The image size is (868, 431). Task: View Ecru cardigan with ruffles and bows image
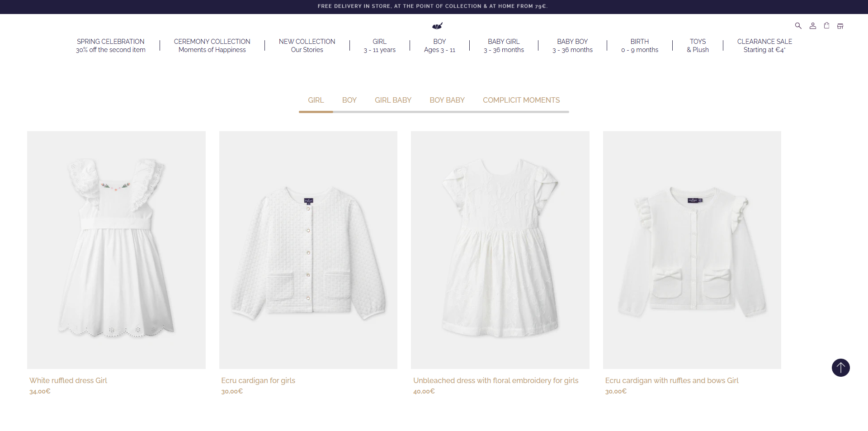pyautogui.click(x=692, y=250)
